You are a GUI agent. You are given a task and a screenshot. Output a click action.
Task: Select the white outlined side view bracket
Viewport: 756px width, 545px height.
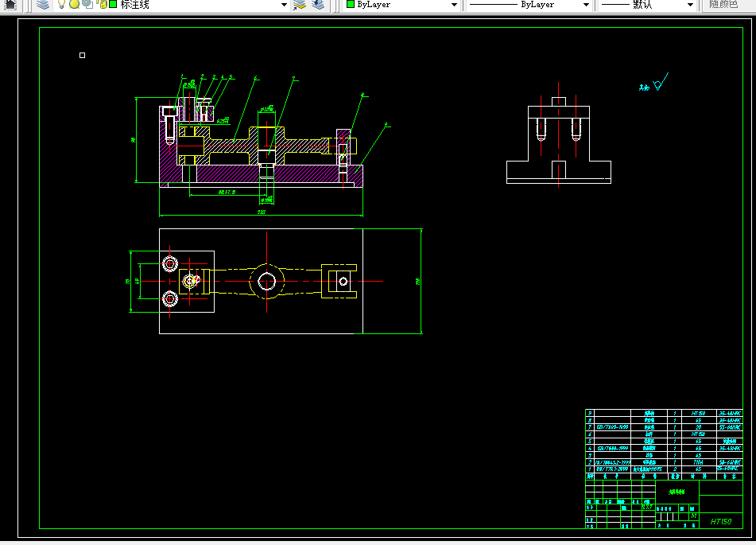558,141
